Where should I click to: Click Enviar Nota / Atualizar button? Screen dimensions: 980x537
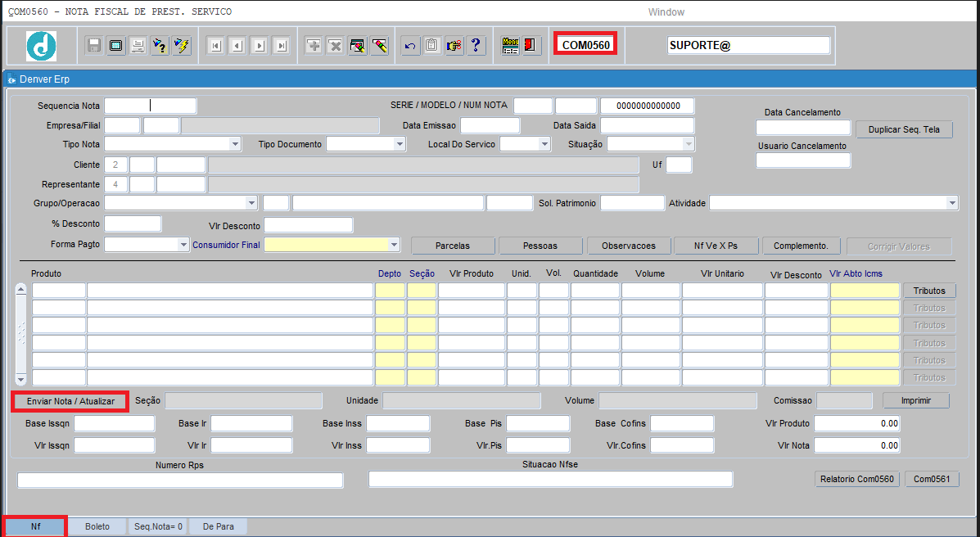[x=70, y=401]
